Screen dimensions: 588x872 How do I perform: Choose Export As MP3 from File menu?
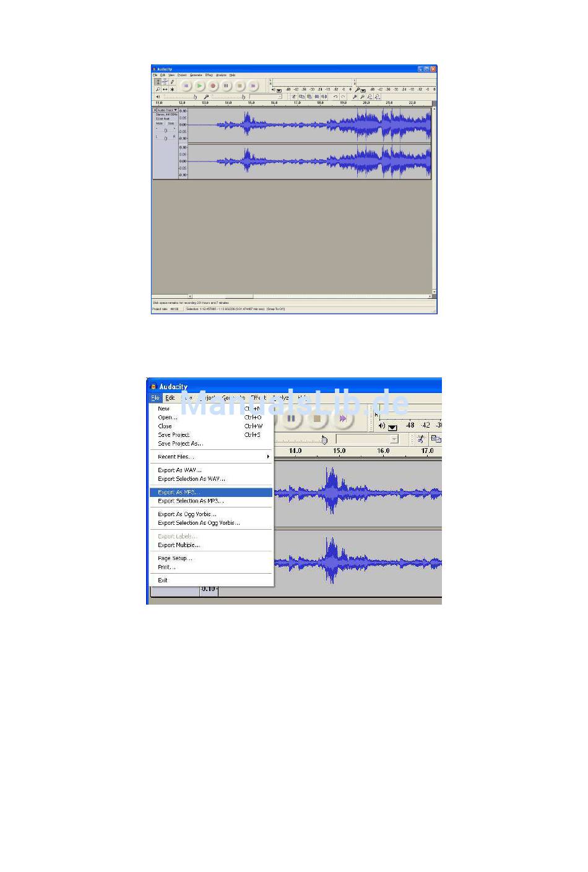(x=211, y=493)
